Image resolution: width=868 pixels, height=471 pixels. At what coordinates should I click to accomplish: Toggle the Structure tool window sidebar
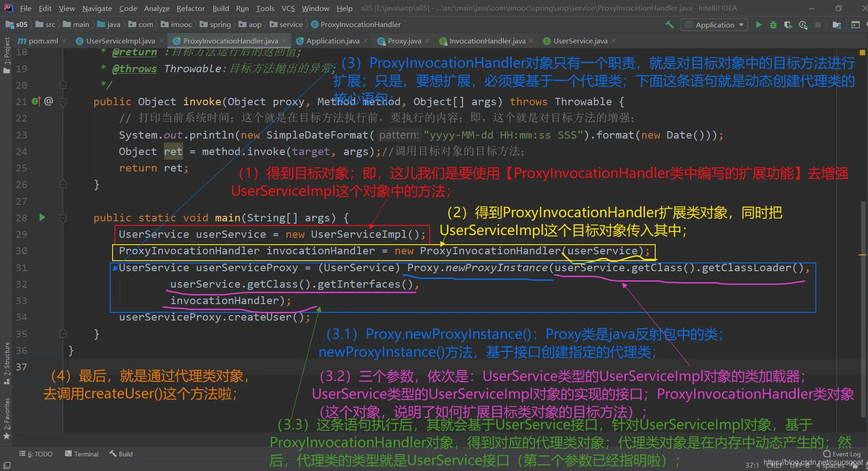6,364
